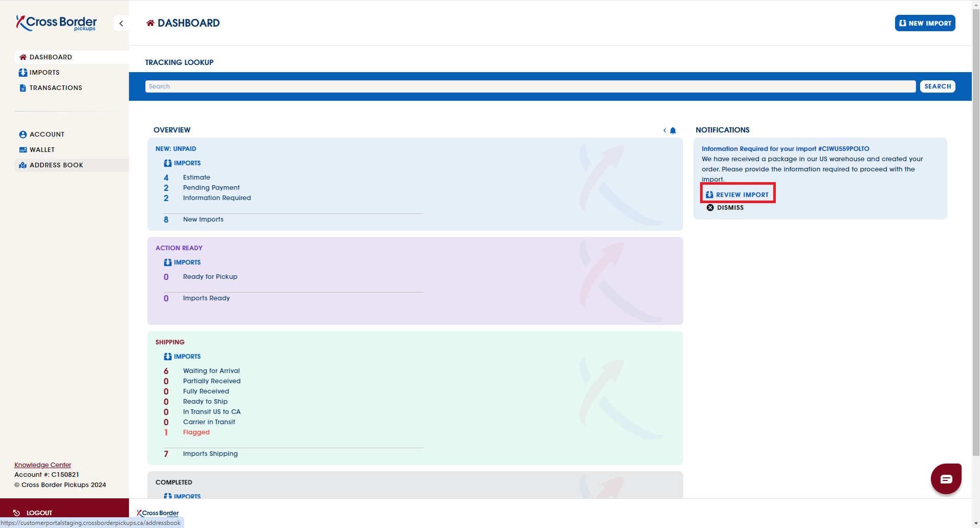
Task: Start a New Import
Action: [x=925, y=23]
